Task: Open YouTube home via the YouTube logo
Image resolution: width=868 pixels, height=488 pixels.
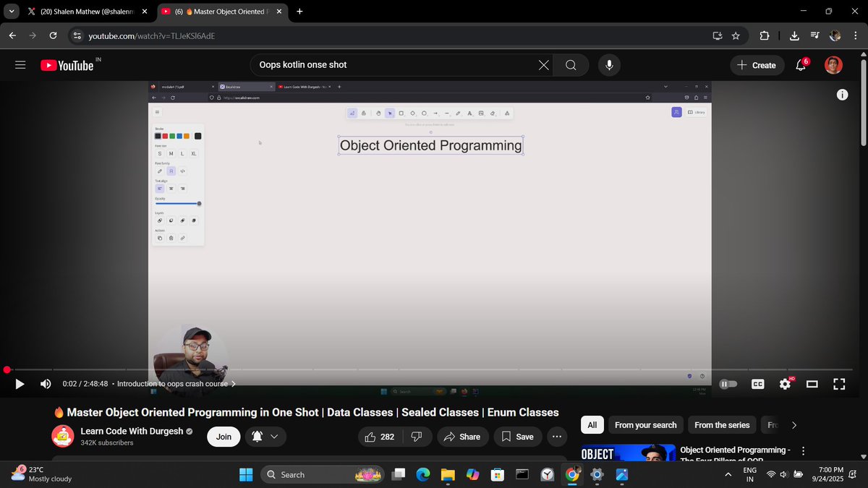Action: pos(69,65)
